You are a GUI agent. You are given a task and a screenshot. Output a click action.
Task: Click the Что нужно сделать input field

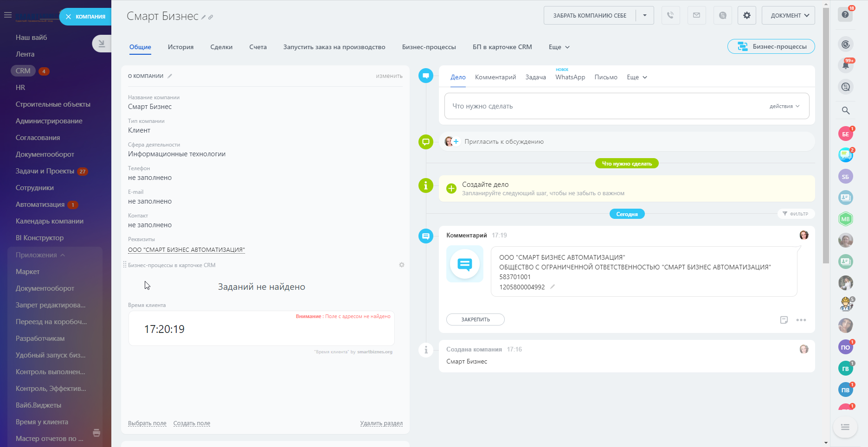627,106
